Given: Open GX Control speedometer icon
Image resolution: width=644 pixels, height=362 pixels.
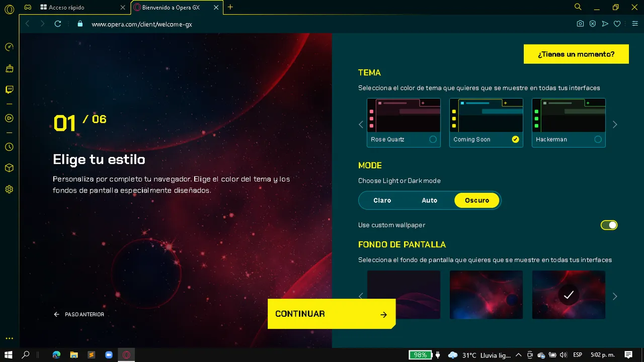Looking at the screenshot, I should (9, 47).
